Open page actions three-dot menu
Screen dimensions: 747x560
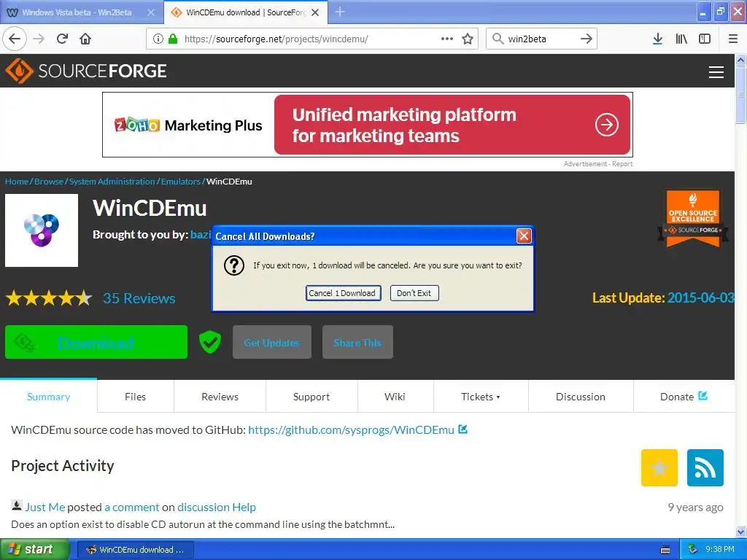click(447, 39)
